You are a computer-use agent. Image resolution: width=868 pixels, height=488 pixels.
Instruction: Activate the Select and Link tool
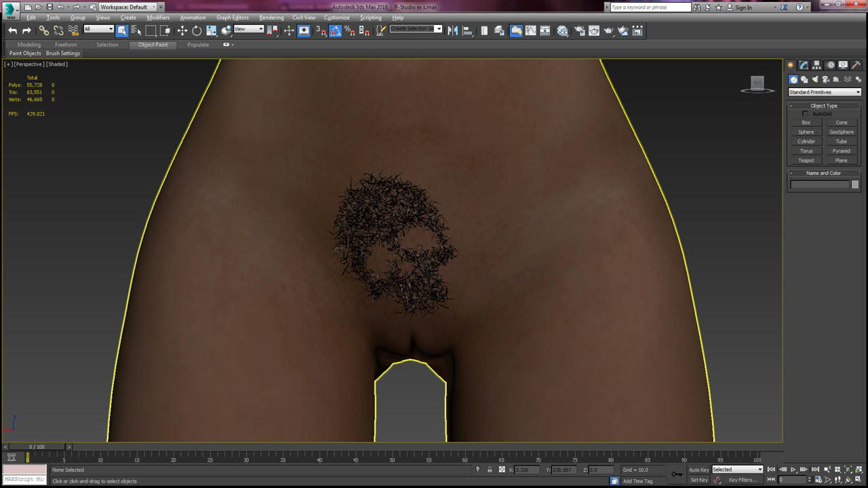(x=44, y=30)
